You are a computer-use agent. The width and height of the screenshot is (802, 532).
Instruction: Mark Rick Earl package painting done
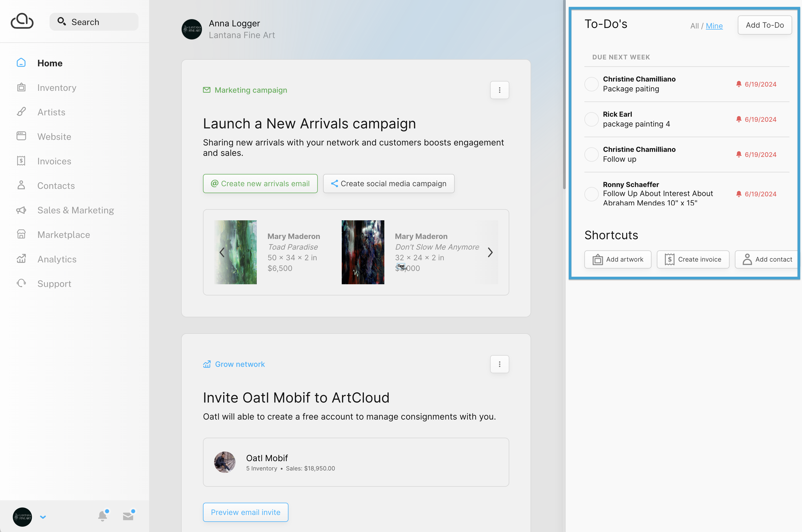point(591,119)
